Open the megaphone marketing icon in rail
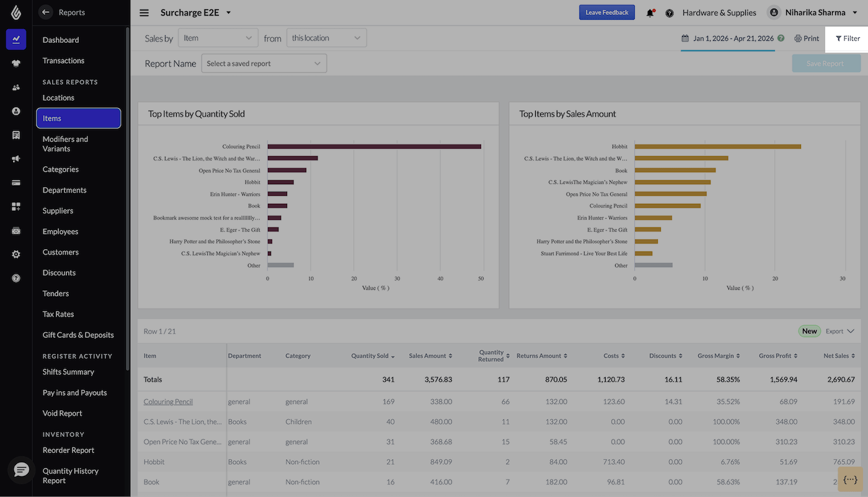The height and width of the screenshot is (497, 868). (16, 159)
